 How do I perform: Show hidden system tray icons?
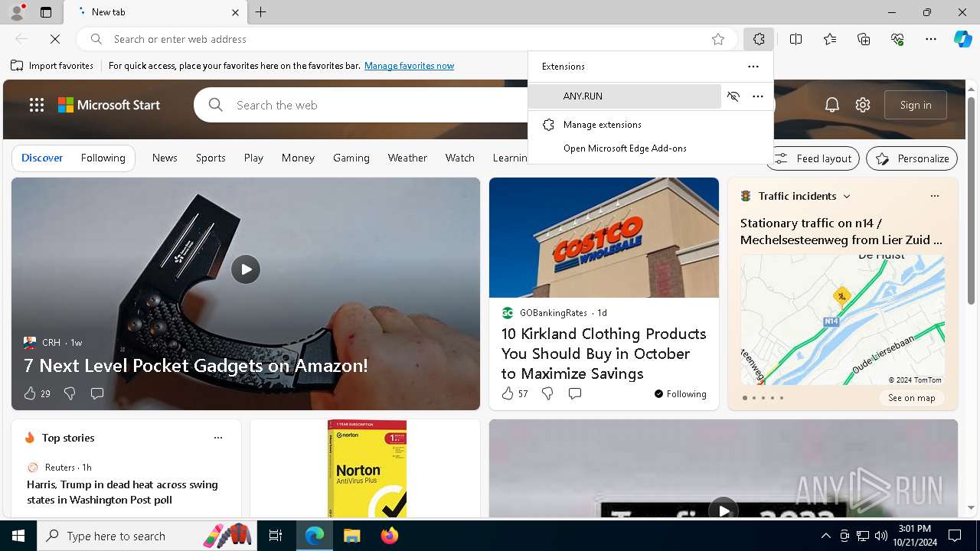coord(825,536)
